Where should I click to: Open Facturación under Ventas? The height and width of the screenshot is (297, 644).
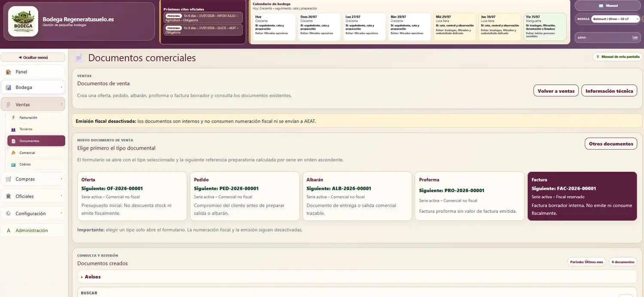(36, 117)
